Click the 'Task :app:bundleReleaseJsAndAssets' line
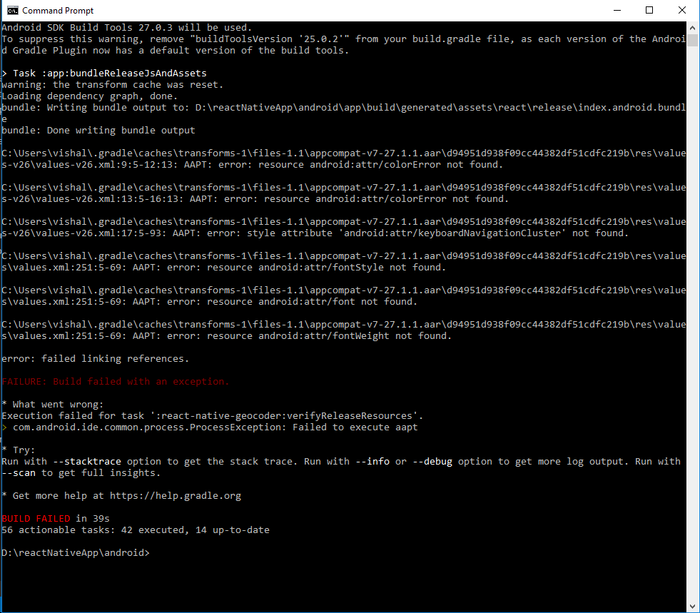700x613 pixels. tap(104, 74)
